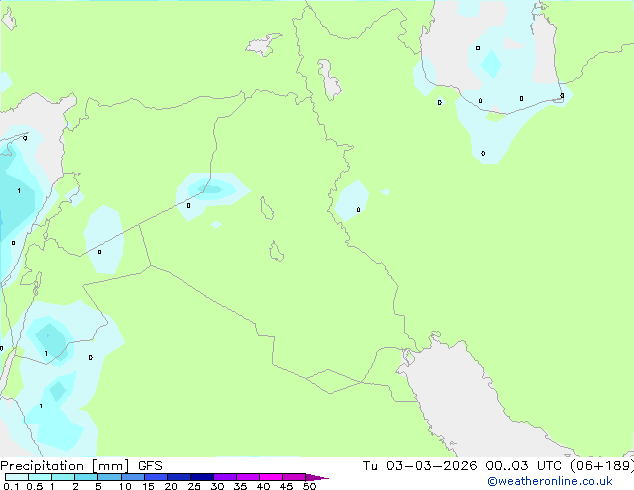Click legend scale label '50'
This screenshot has height=490, width=634.
(309, 486)
